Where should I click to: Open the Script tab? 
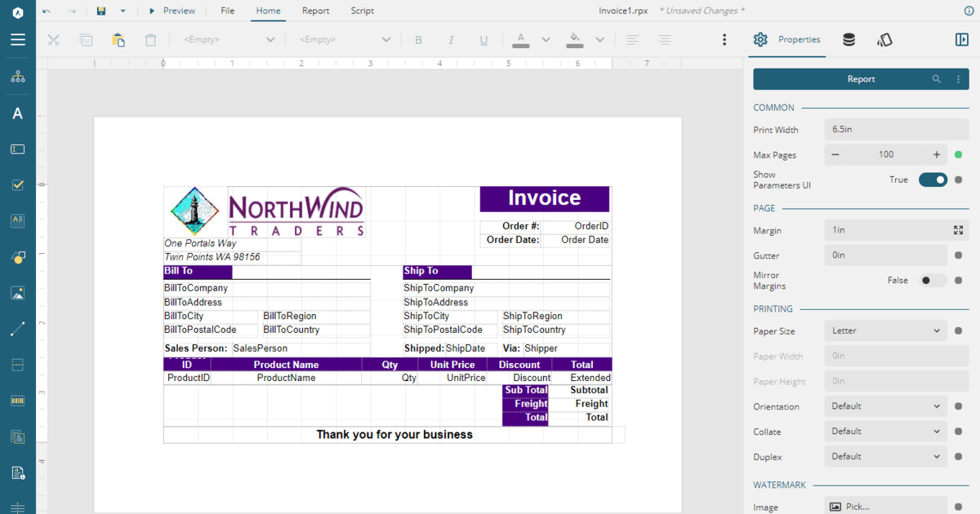pyautogui.click(x=362, y=11)
